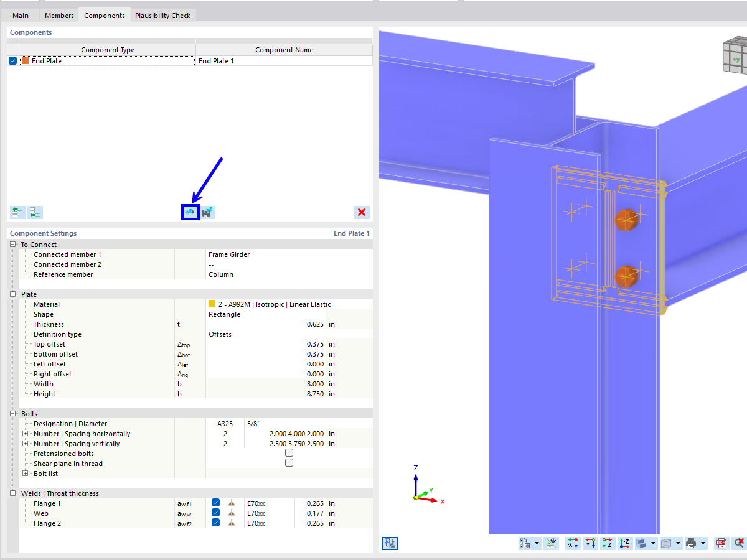This screenshot has height=560, width=747.
Task: Disable the End Plate 1 component checkbox
Action: coord(12,60)
